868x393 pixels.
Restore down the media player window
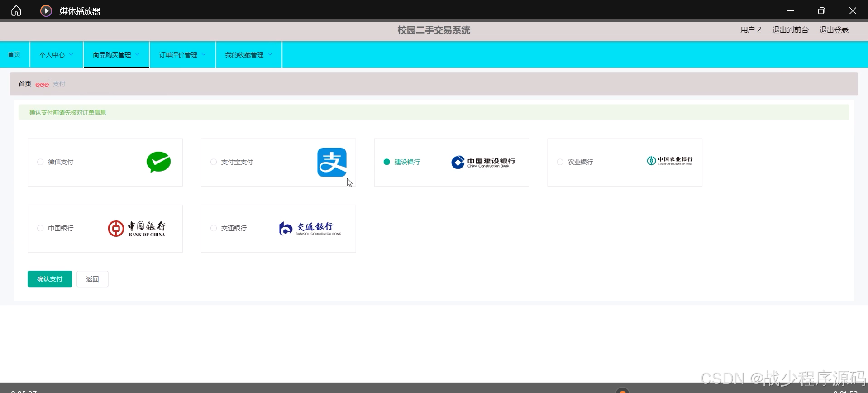tap(821, 10)
